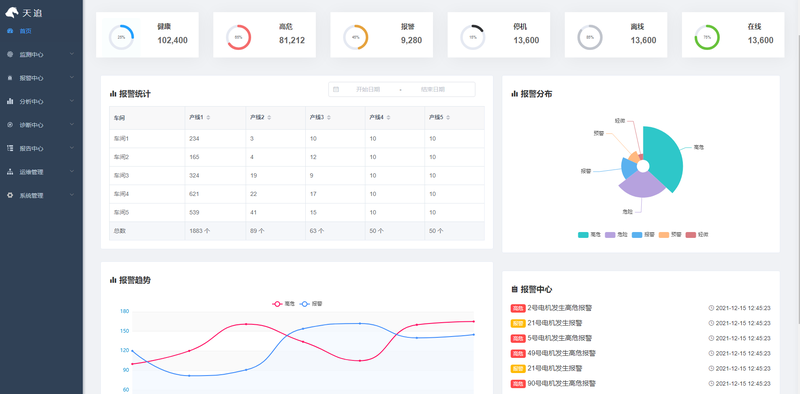Click the 监测中心 globe icon

pos(10,54)
